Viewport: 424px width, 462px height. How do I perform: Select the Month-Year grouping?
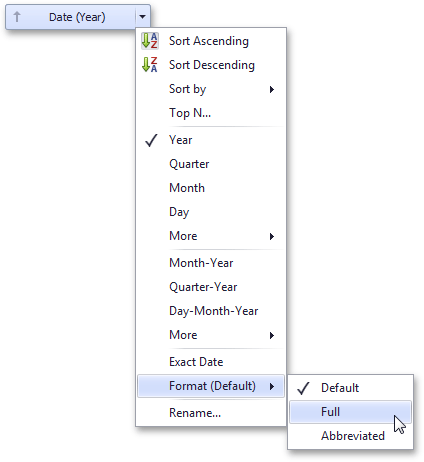click(211, 263)
